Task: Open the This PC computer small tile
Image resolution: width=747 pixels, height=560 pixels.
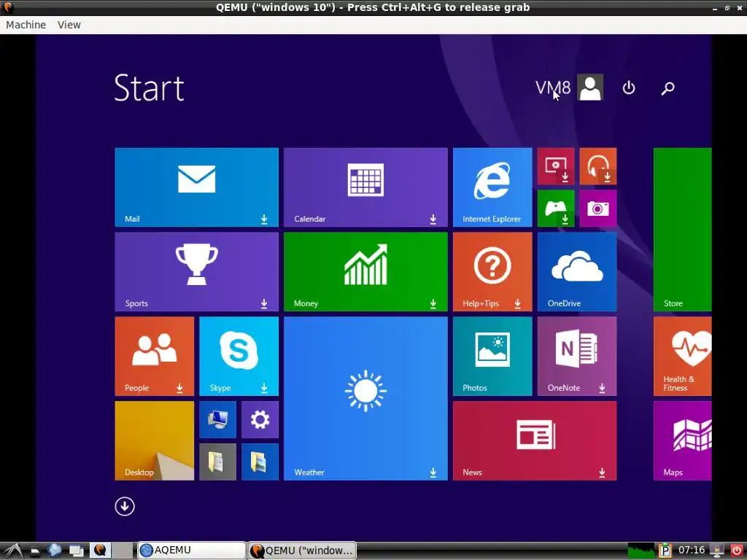Action: (217, 419)
